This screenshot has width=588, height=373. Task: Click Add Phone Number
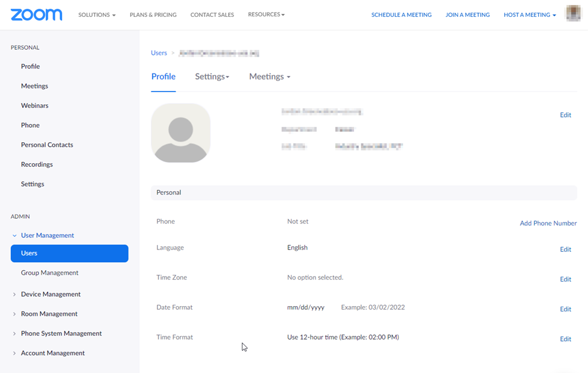click(548, 223)
